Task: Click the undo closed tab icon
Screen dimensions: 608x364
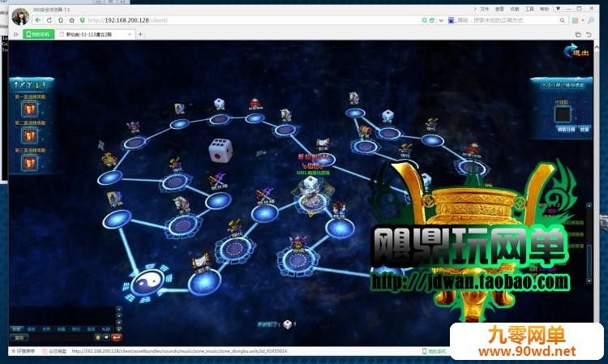Action: (589, 35)
